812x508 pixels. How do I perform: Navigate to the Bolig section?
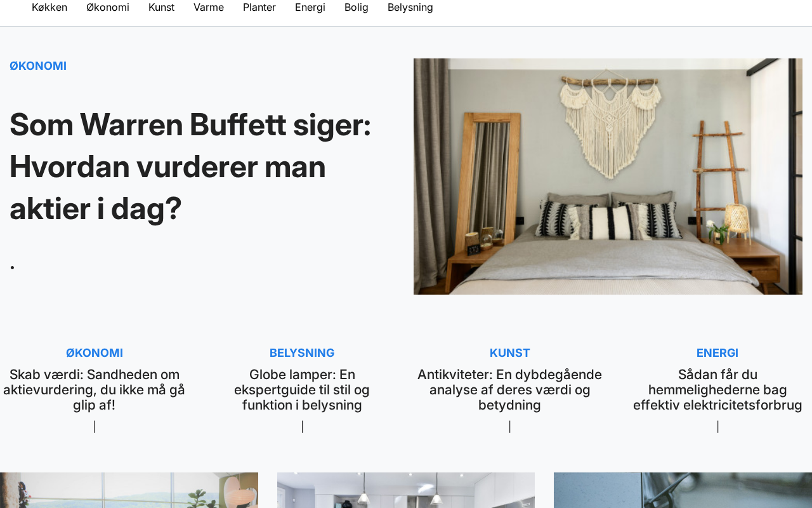[x=357, y=8]
